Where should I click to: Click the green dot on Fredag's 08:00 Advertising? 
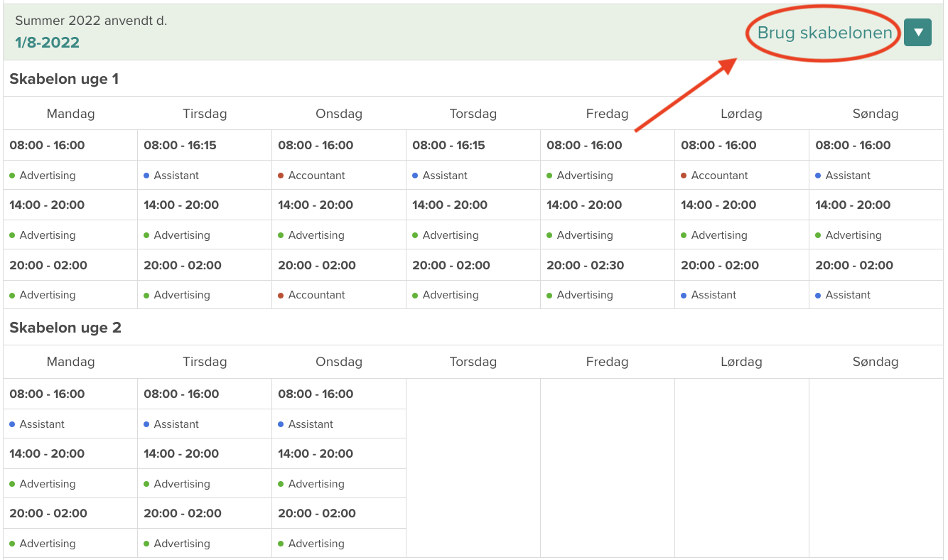point(549,176)
